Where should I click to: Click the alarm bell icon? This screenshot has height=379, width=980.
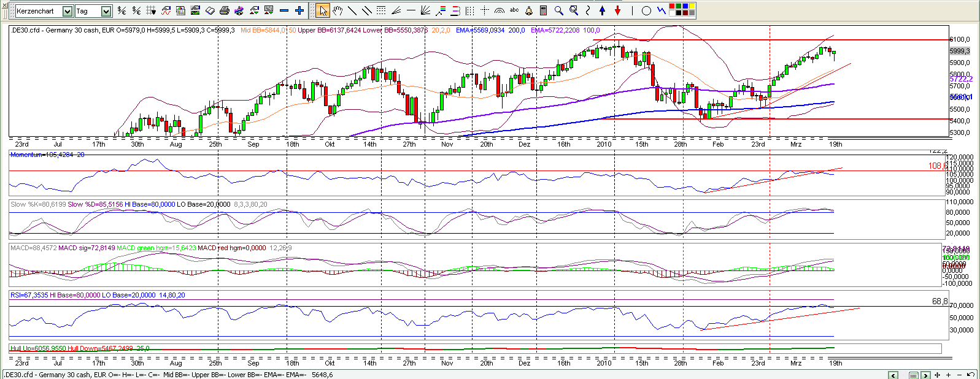529,10
